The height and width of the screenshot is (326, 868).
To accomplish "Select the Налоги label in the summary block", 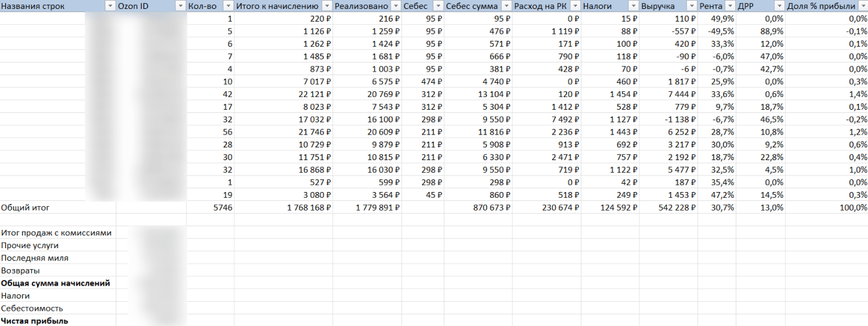I will tap(15, 295).
